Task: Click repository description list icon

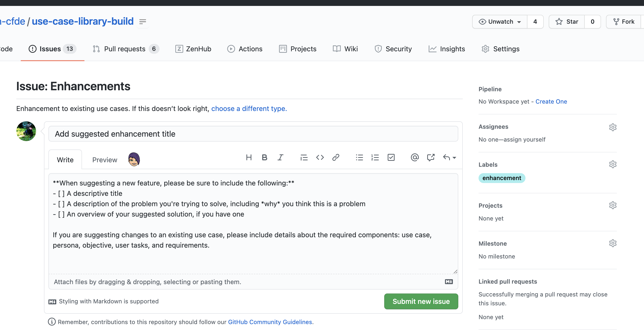Action: pyautogui.click(x=142, y=22)
